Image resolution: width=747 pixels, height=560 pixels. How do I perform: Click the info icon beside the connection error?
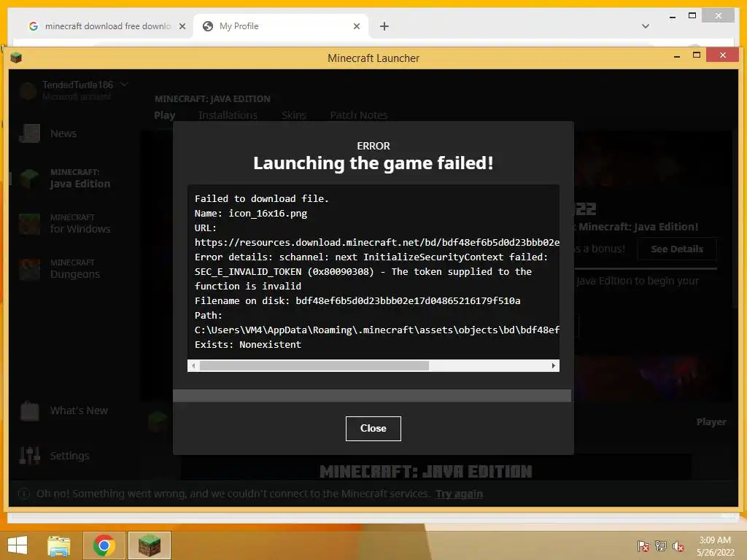coord(23,494)
